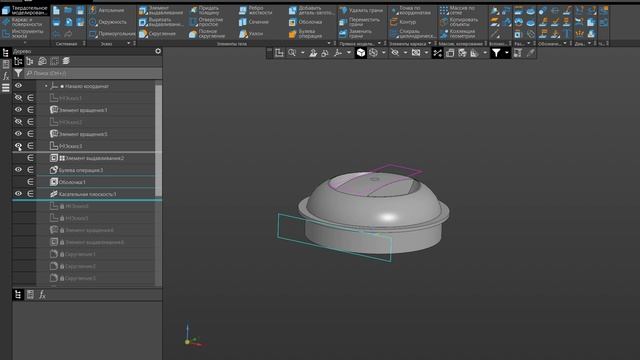Toggle the eye icon for Эскиз:3
Screen dimensions: 640x360
tap(18, 146)
